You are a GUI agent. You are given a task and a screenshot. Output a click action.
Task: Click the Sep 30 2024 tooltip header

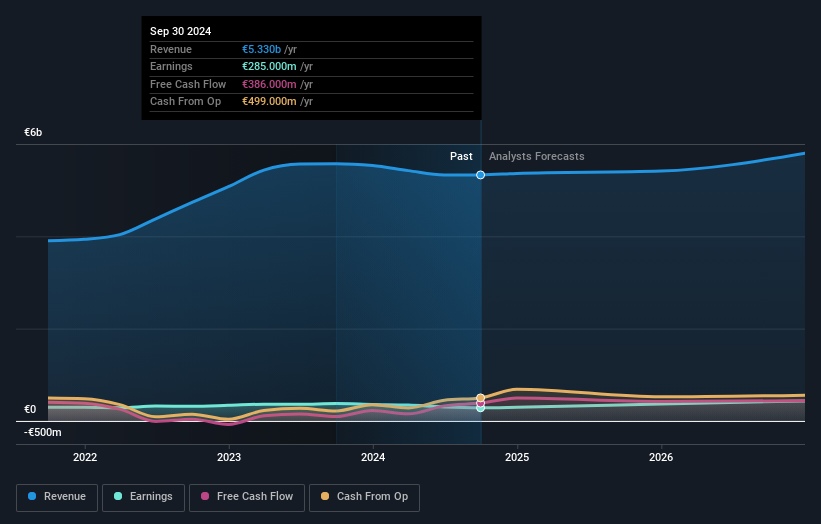[181, 31]
